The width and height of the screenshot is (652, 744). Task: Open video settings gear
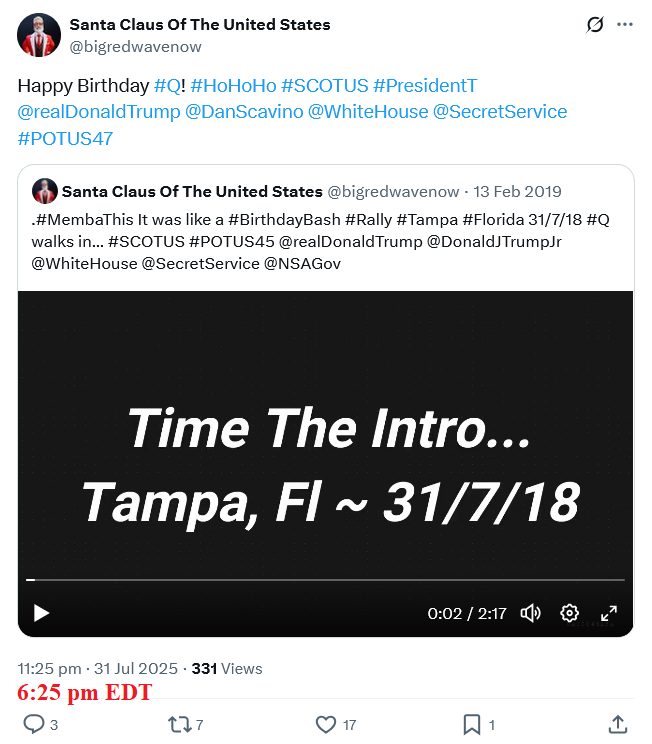tap(569, 613)
